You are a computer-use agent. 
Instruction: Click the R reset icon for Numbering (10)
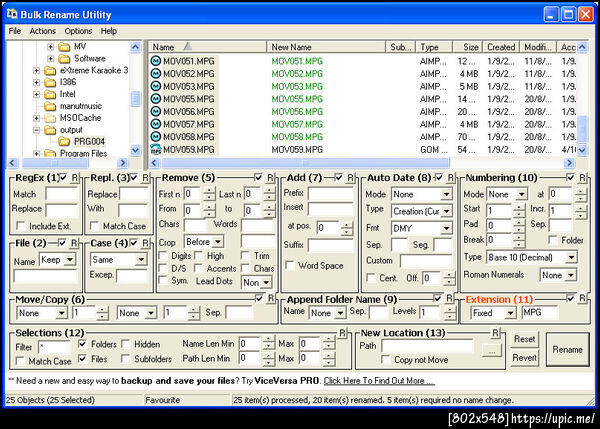pos(583,177)
